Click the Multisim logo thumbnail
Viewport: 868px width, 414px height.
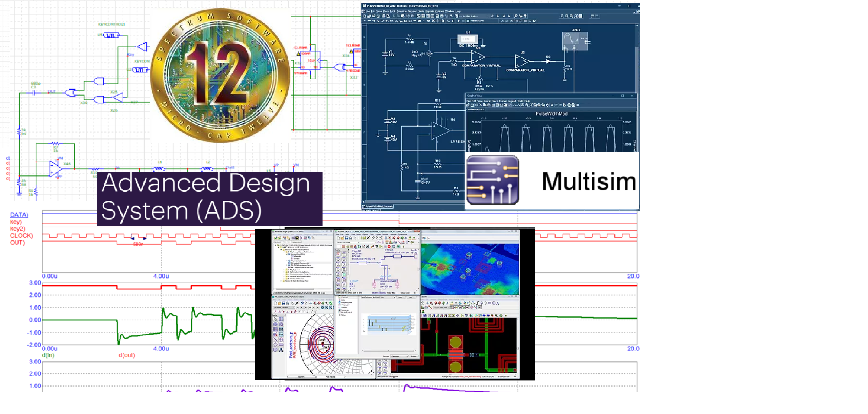(x=492, y=180)
